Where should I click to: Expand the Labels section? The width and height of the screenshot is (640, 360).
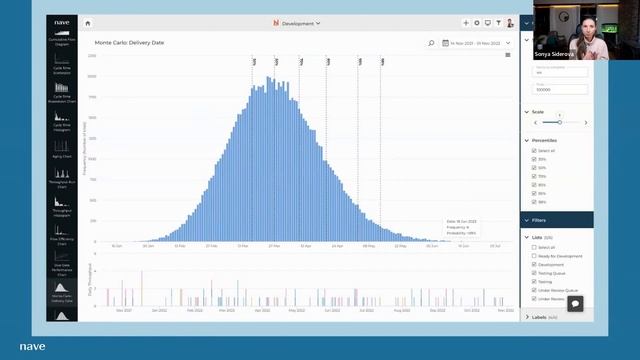pos(527,317)
